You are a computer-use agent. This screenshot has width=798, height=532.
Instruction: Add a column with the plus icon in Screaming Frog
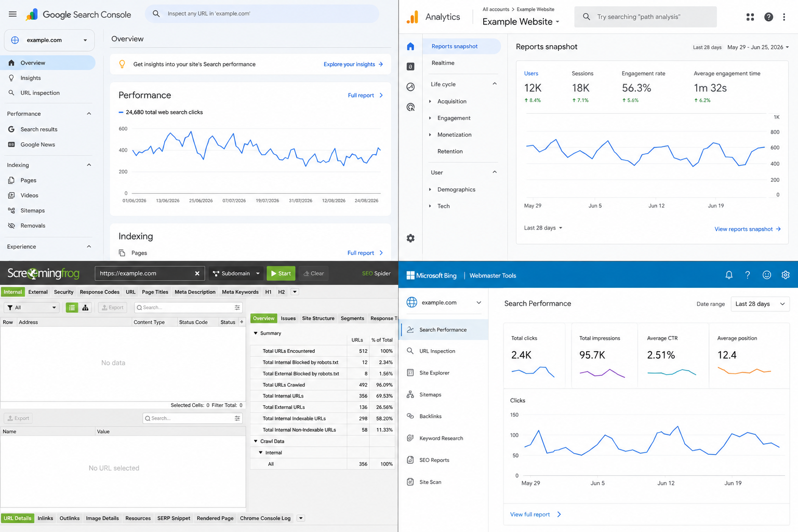tap(242, 322)
